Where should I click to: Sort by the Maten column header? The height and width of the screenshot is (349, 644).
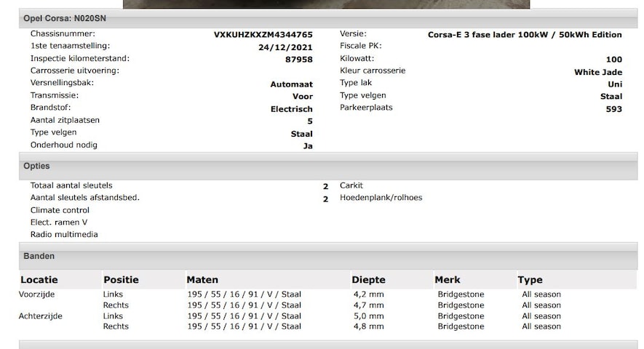coord(202,280)
